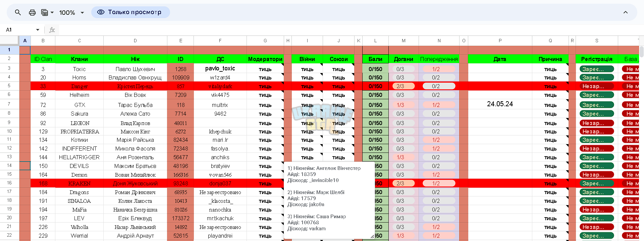Open the Незар... registration chip in LEGION row
Screen dimensions: 644x241
[597, 123]
